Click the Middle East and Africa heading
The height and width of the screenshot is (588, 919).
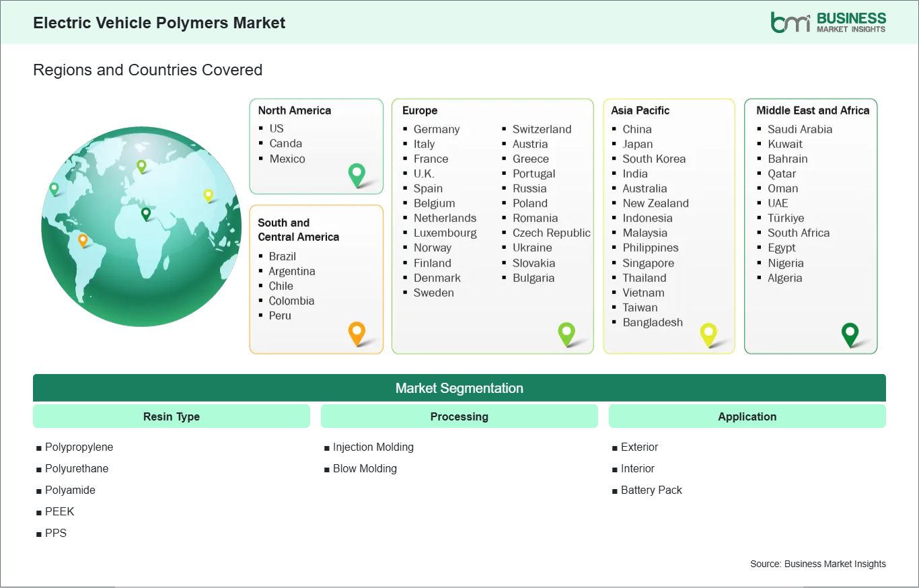813,110
